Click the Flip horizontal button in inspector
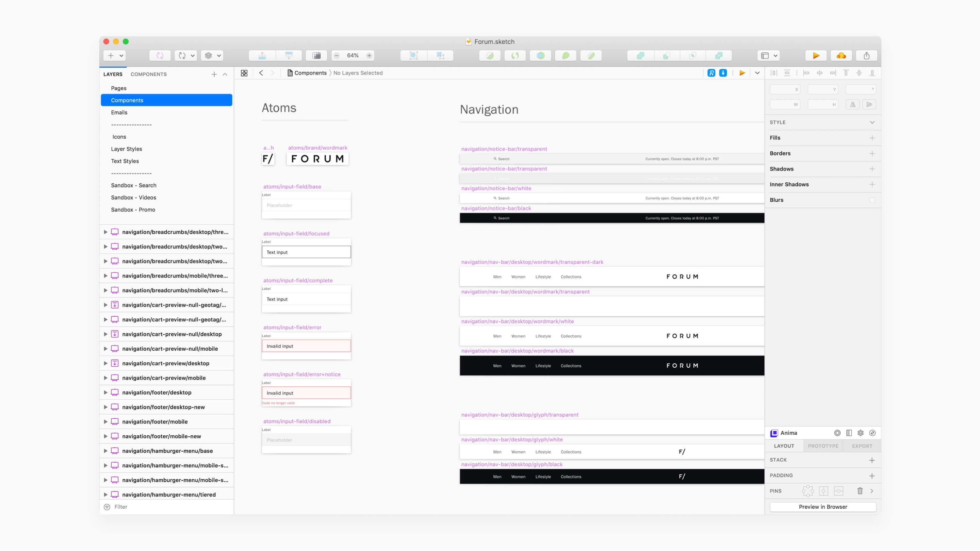Screen dimensions: 980x551 pyautogui.click(x=852, y=104)
